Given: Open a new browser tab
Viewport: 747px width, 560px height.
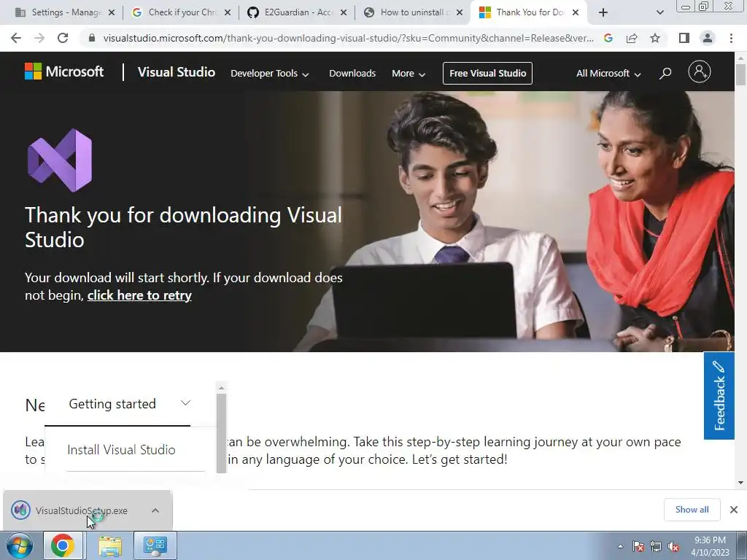Looking at the screenshot, I should coord(603,12).
